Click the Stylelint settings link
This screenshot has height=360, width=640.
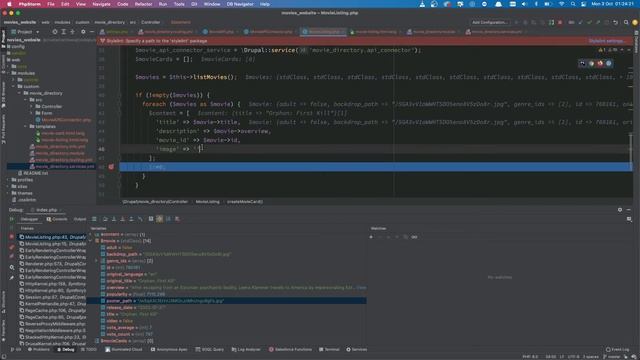click(607, 41)
